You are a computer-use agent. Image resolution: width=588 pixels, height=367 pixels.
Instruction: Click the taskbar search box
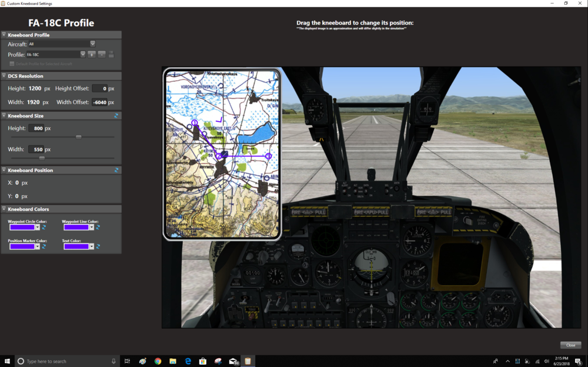click(68, 361)
